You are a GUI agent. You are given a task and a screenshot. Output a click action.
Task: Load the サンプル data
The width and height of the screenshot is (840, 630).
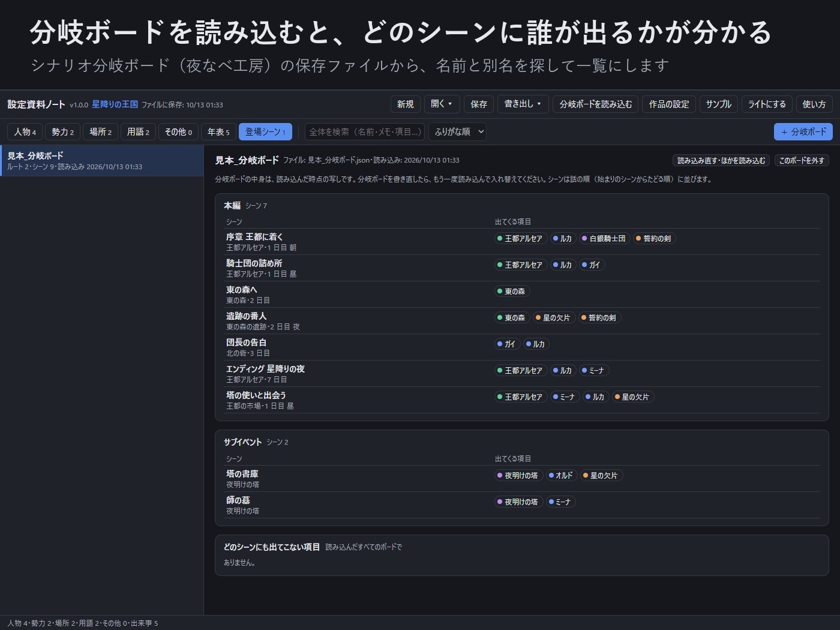point(719,104)
